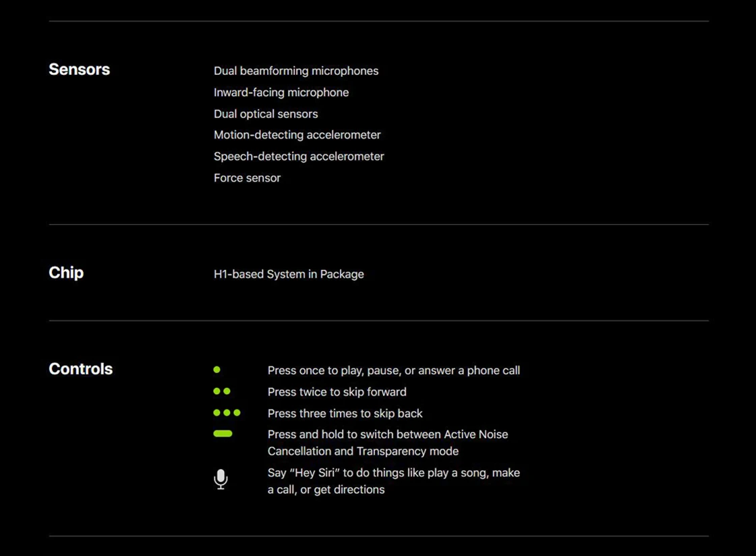Click Press three times to skip back
Viewport: 756px width, 556px height.
click(x=345, y=413)
